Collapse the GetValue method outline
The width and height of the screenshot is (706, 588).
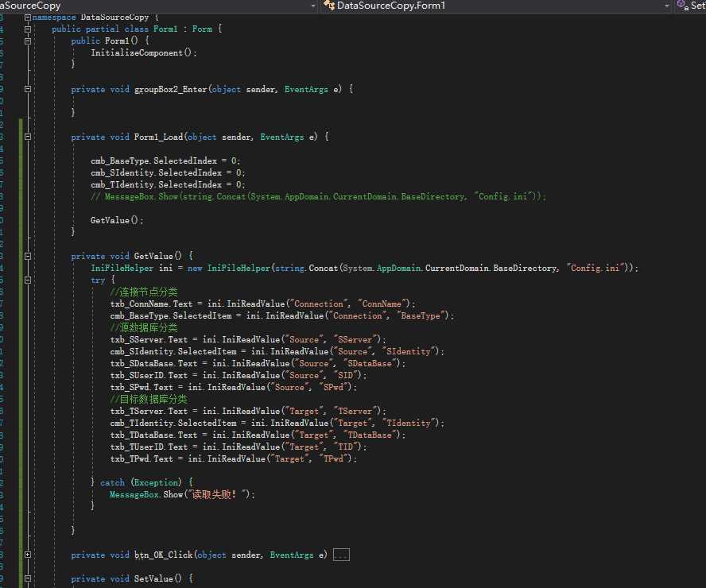click(x=28, y=256)
